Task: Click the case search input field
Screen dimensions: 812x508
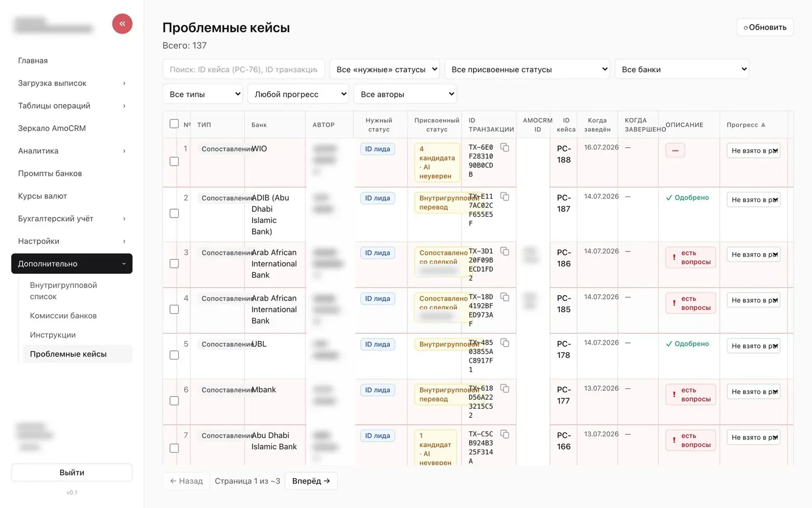Action: point(244,70)
